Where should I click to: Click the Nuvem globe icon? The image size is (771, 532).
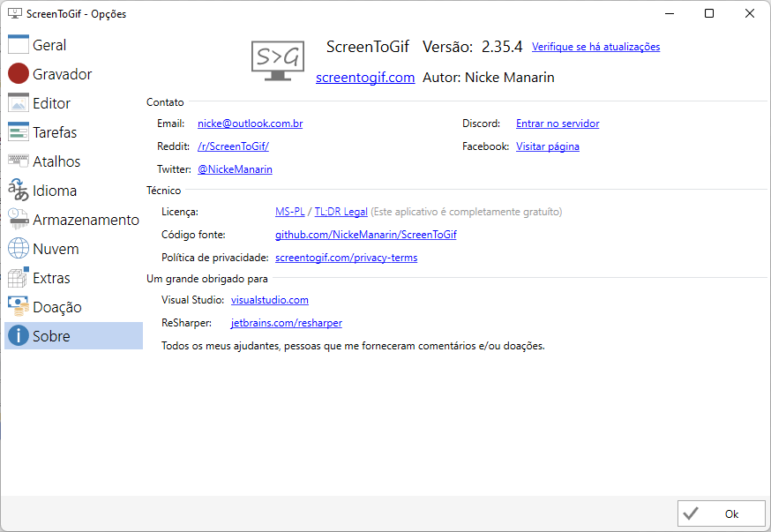tap(19, 248)
